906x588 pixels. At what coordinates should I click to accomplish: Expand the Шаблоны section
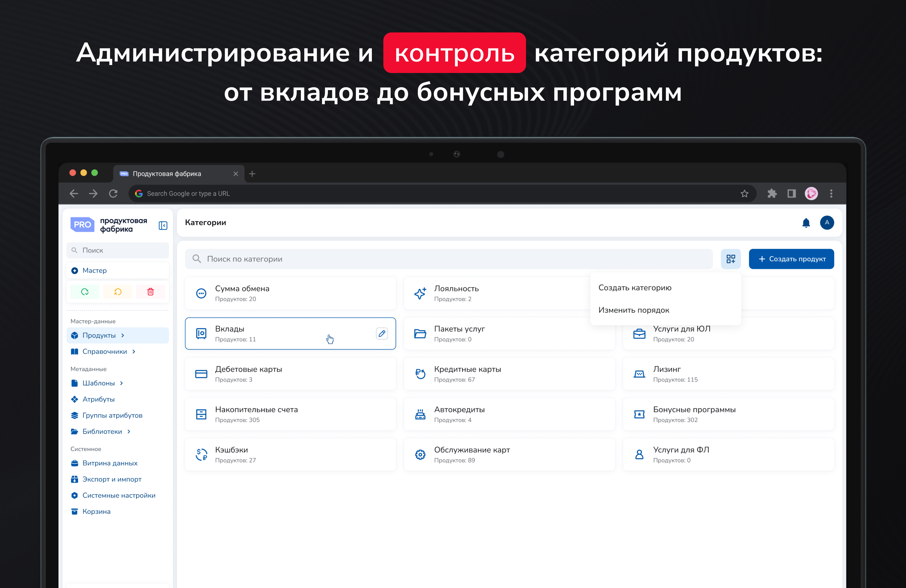click(x=121, y=383)
